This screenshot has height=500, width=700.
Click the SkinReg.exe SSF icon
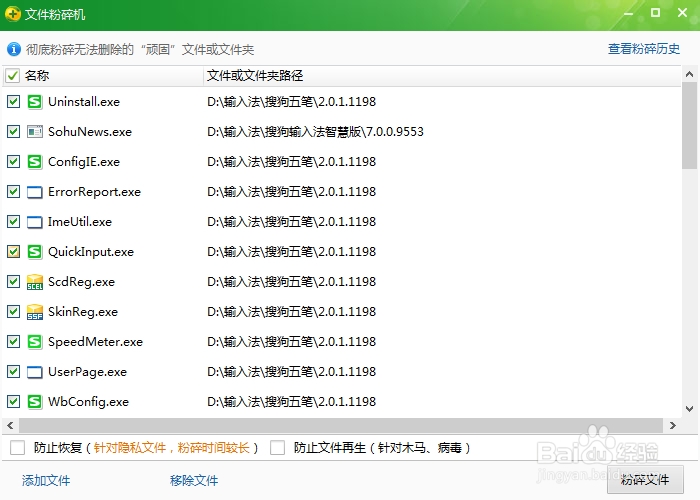click(x=35, y=312)
